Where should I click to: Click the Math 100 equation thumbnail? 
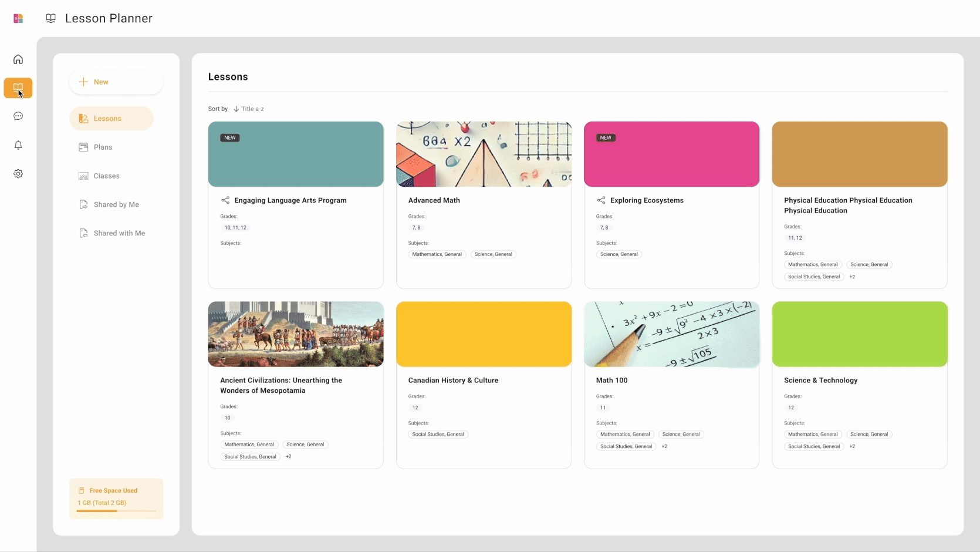point(671,334)
